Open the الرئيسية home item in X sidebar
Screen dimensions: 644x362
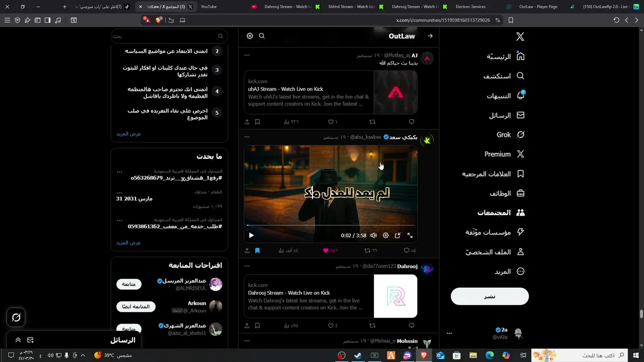click(506, 56)
